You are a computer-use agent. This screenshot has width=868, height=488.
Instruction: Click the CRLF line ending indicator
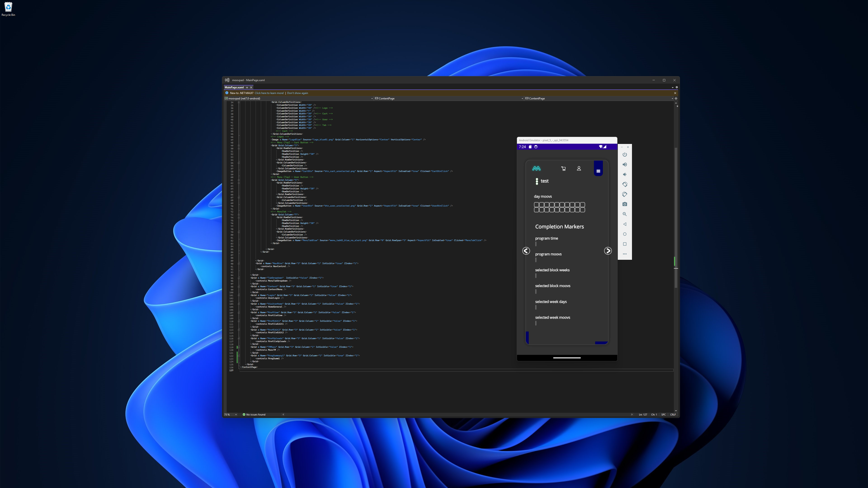[x=673, y=415]
